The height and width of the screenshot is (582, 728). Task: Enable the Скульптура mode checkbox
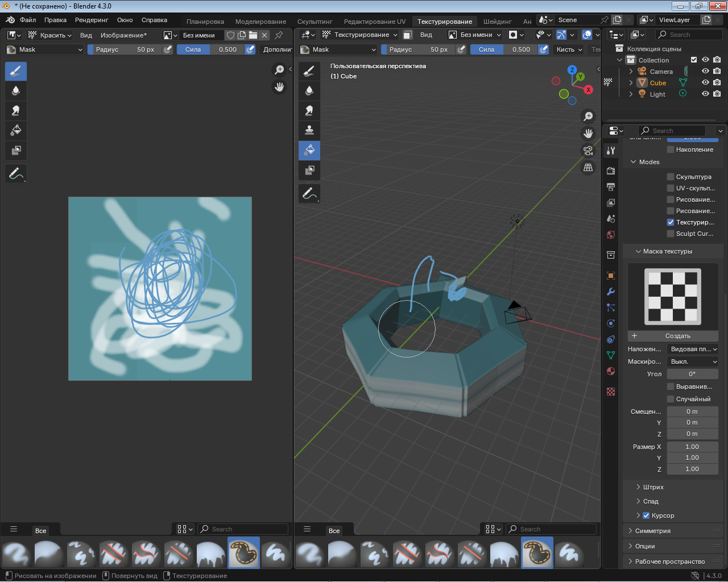(671, 177)
